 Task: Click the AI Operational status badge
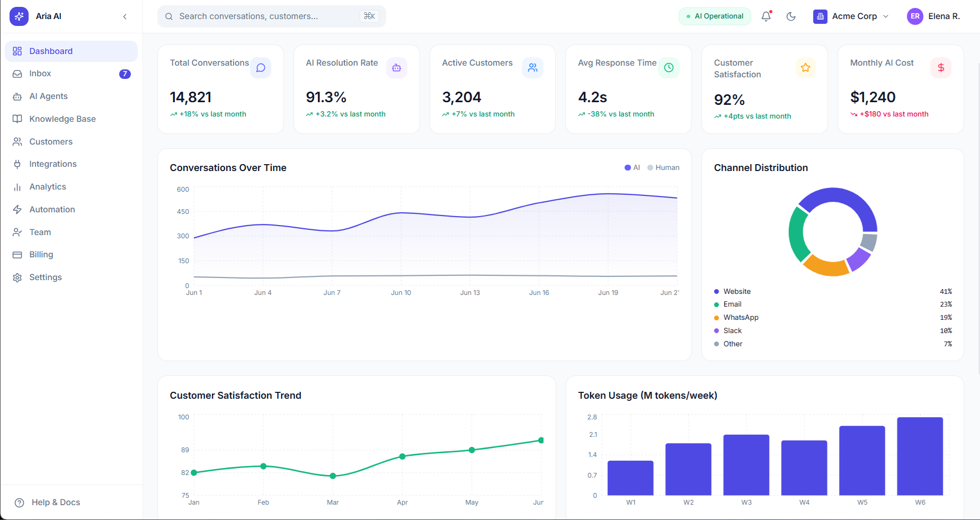(715, 16)
